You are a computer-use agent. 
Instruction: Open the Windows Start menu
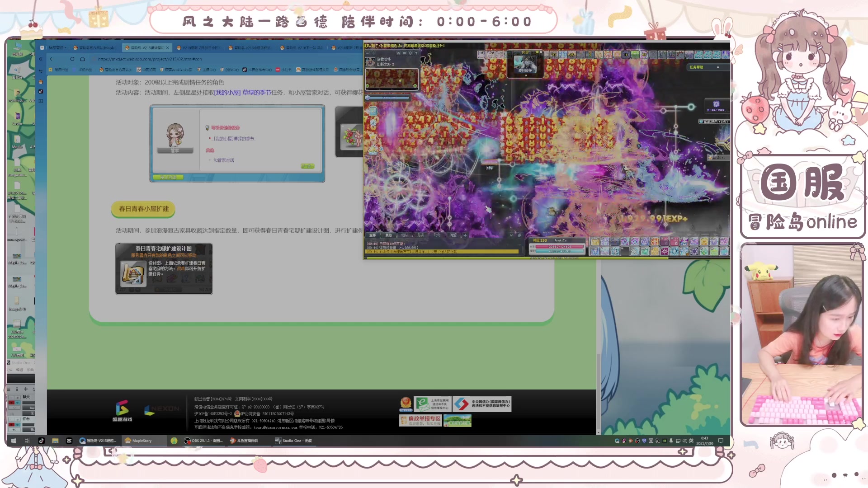pyautogui.click(x=14, y=441)
